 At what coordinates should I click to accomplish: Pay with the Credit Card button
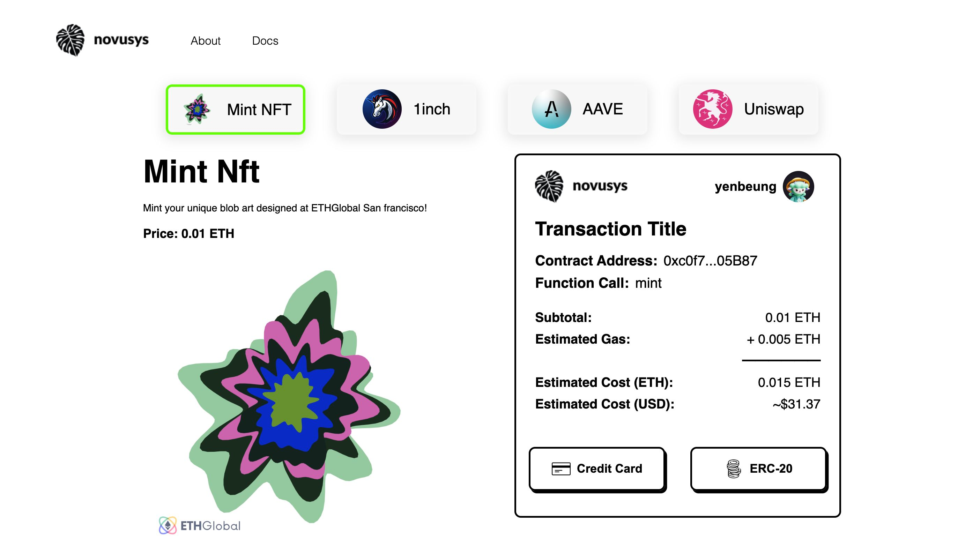pos(597,469)
